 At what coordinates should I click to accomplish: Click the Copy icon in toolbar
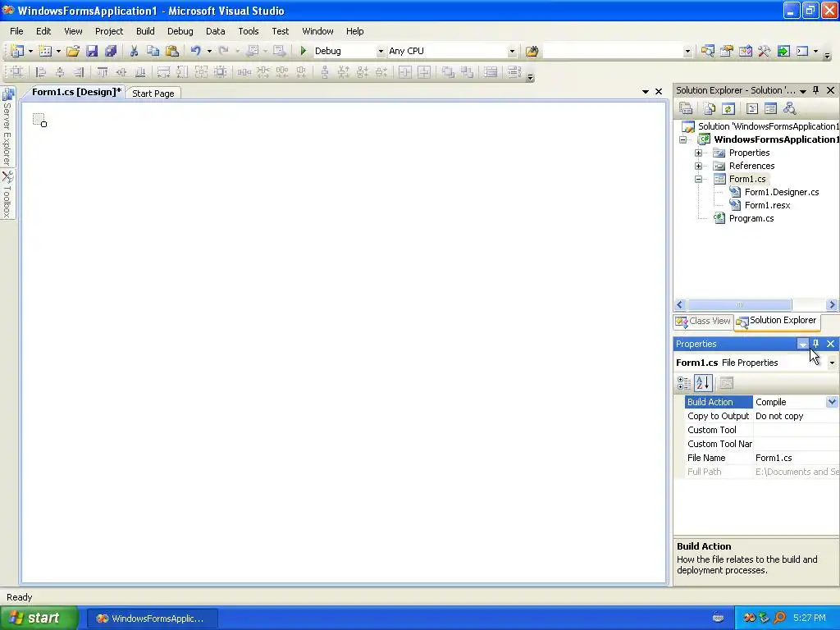(153, 51)
